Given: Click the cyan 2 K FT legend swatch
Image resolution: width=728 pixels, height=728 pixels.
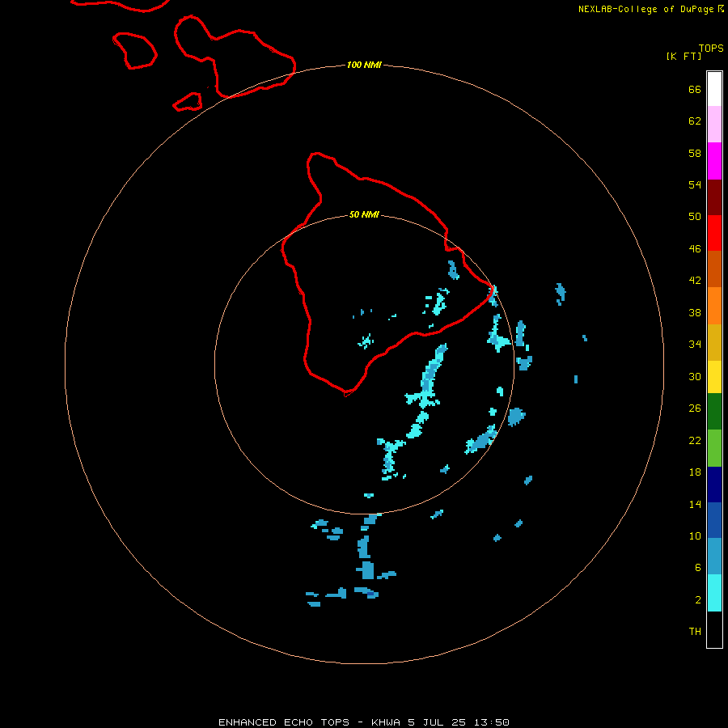Looking at the screenshot, I should point(714,593).
